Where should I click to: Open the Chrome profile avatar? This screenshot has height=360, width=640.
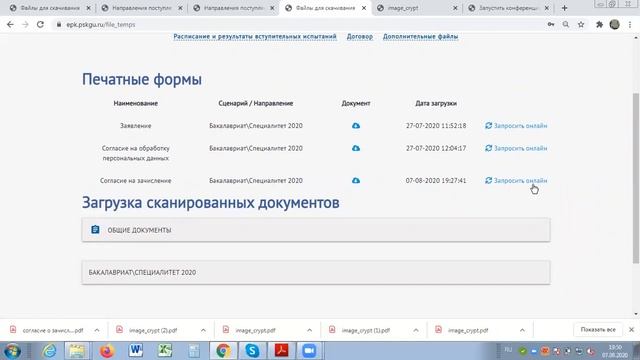click(x=615, y=24)
